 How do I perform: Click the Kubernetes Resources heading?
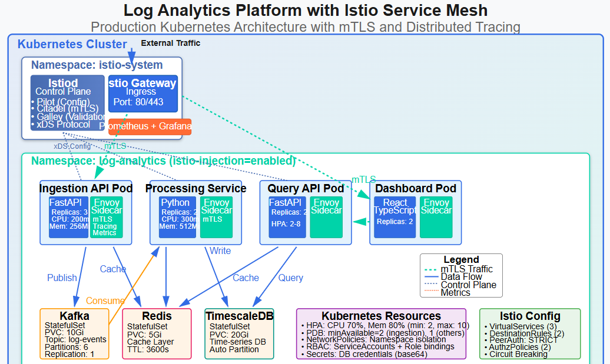point(382,316)
